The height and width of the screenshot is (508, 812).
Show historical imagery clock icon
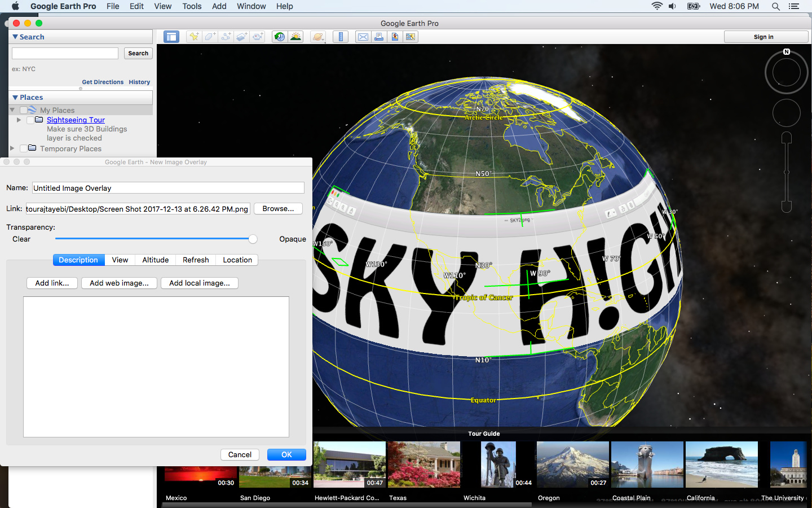pos(279,37)
